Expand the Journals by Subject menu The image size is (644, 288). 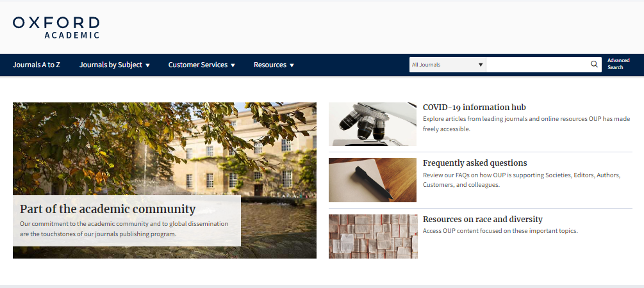[x=115, y=65]
